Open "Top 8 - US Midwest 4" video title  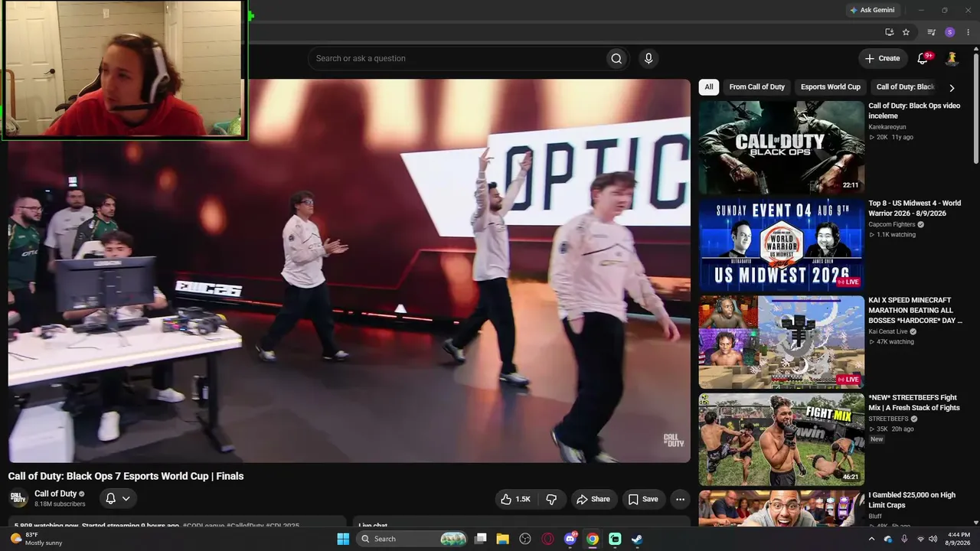click(x=915, y=208)
